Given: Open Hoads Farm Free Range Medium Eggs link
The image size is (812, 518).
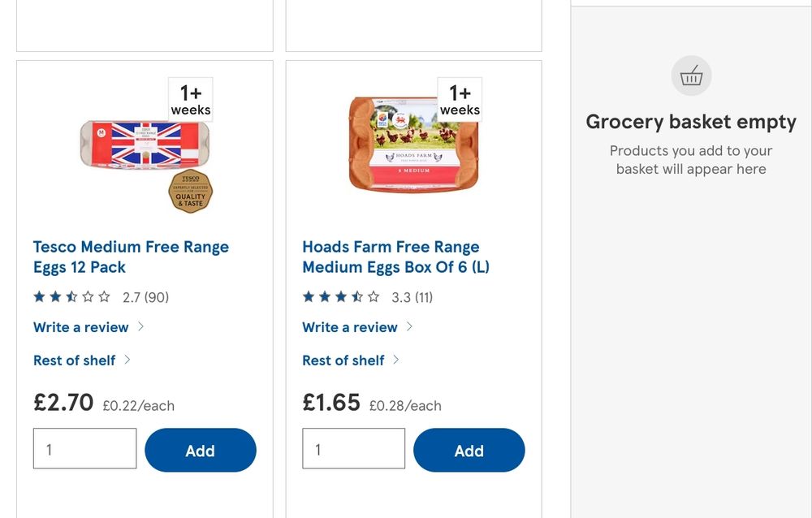Looking at the screenshot, I should (395, 257).
